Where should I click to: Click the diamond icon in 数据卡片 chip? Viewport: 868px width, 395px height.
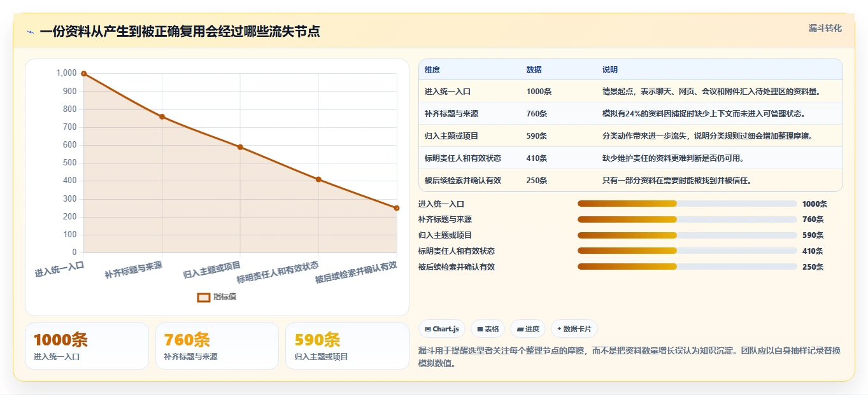pos(559,329)
